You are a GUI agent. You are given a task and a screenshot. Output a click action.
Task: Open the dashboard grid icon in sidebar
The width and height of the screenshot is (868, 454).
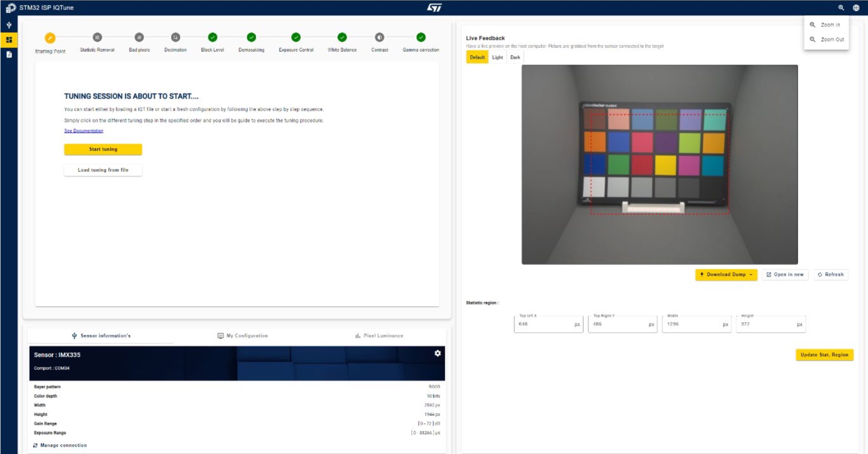(x=9, y=40)
